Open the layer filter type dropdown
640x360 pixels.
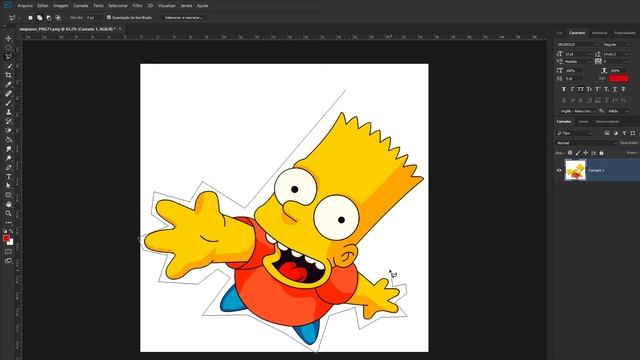(575, 133)
